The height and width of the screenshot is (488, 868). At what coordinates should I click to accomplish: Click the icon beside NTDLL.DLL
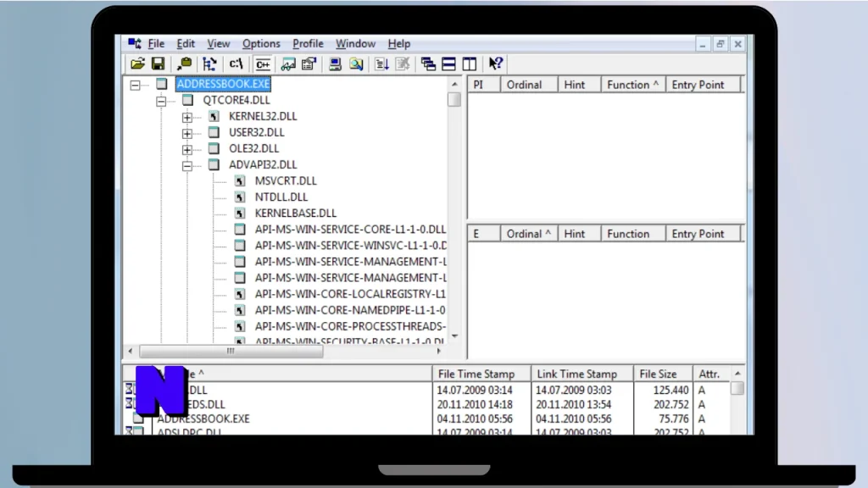point(240,197)
